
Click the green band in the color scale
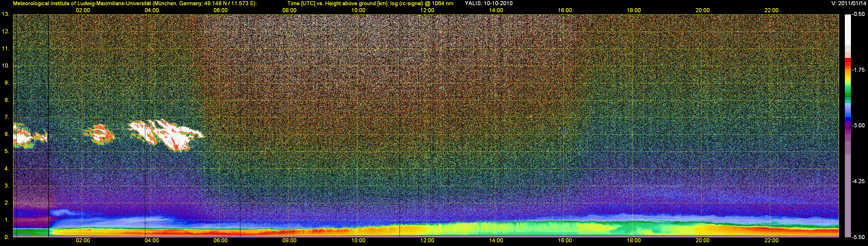(847, 94)
